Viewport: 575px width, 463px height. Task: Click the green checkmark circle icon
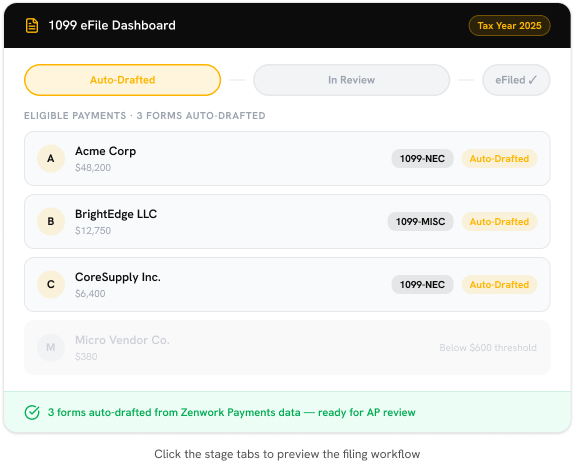pos(32,412)
